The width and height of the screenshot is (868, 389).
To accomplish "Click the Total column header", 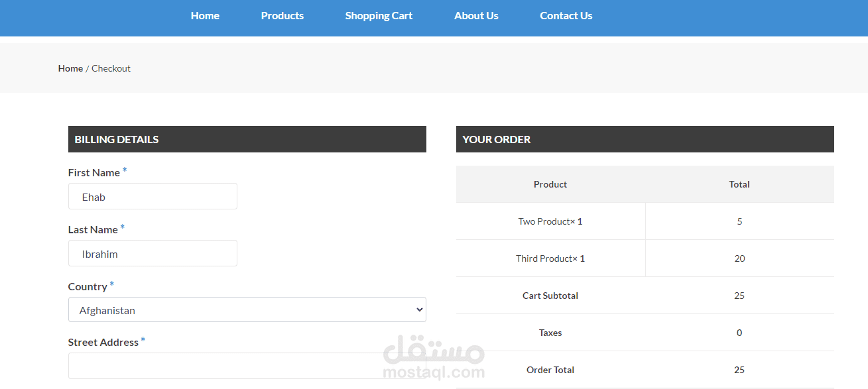I will [739, 184].
